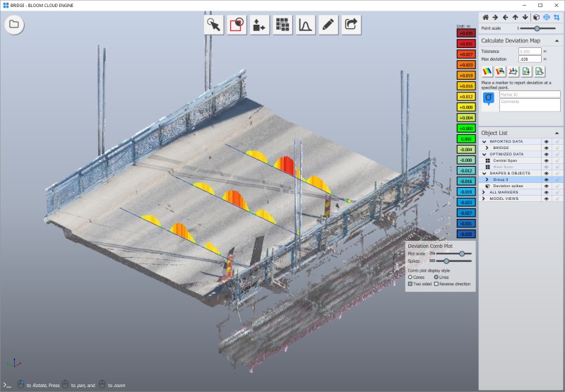Hide the Central Span layer
Image resolution: width=565 pixels, height=392 pixels.
tap(546, 161)
